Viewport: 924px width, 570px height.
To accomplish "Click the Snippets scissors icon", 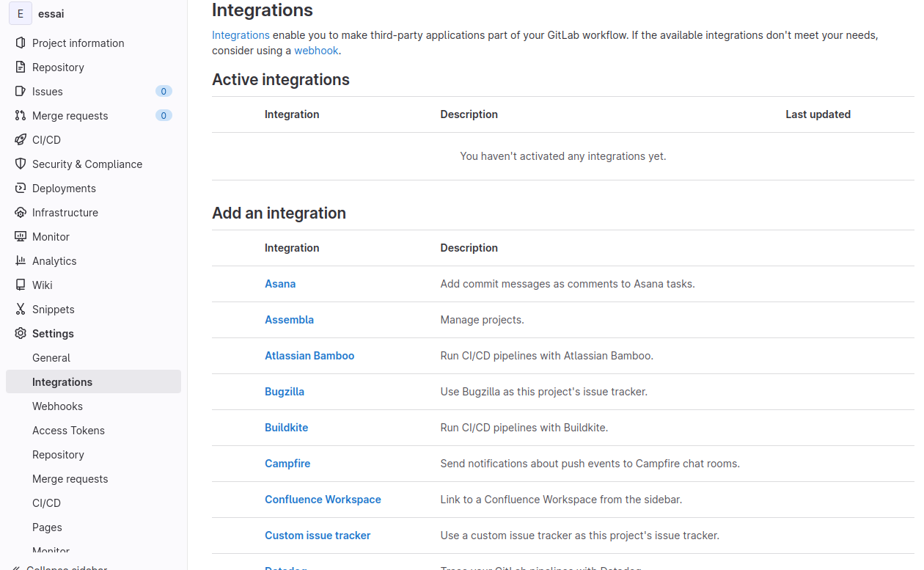I will 21,310.
